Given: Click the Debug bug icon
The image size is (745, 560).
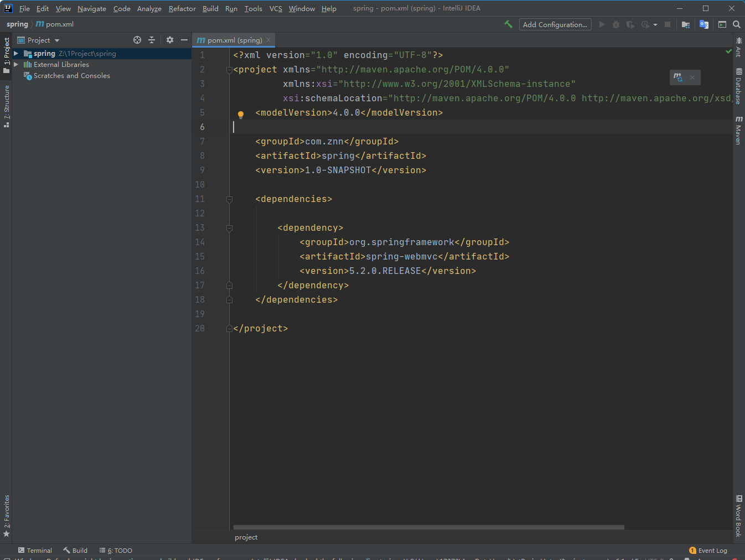Looking at the screenshot, I should click(x=616, y=24).
